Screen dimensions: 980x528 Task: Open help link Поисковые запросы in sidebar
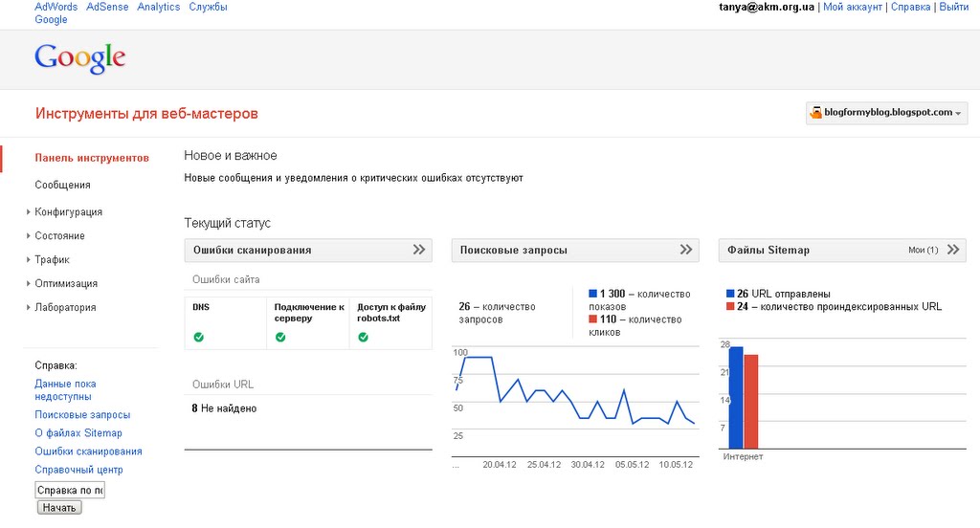click(x=82, y=415)
